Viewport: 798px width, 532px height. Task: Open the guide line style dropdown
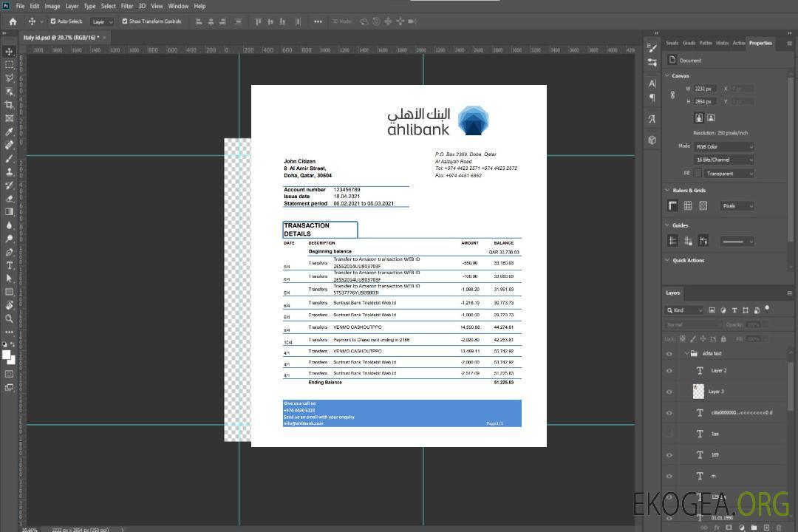coord(737,241)
